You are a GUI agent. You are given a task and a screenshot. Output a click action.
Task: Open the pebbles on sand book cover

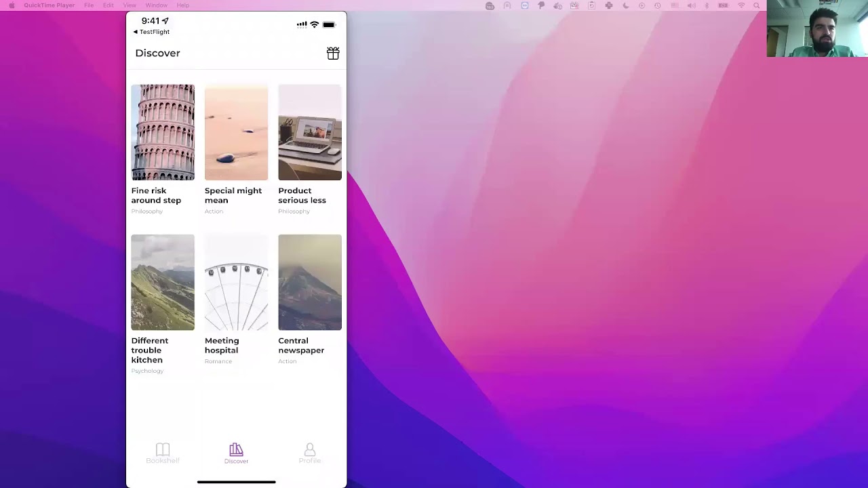(x=236, y=132)
